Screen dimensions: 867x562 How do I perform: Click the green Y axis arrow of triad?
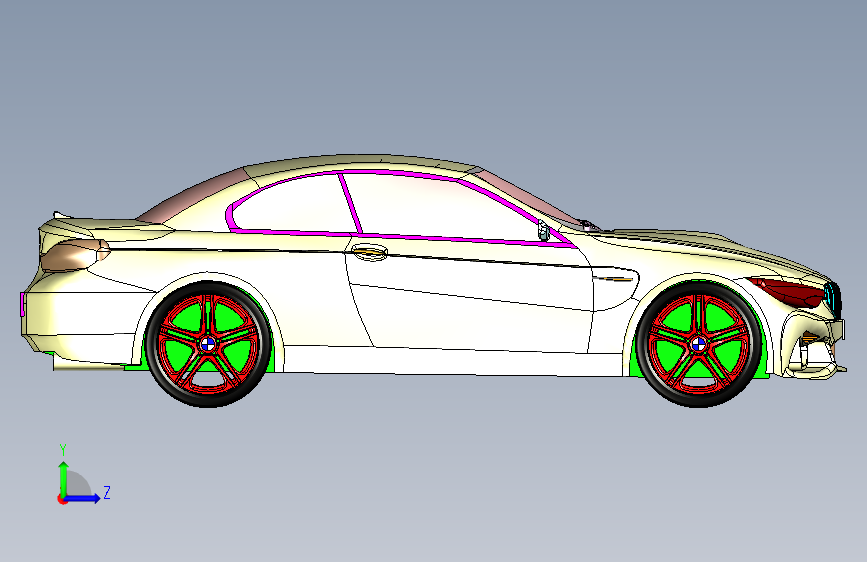coord(63,478)
